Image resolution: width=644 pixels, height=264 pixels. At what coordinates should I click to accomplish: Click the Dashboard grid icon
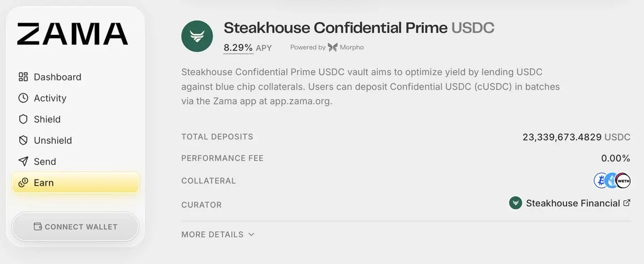point(23,77)
